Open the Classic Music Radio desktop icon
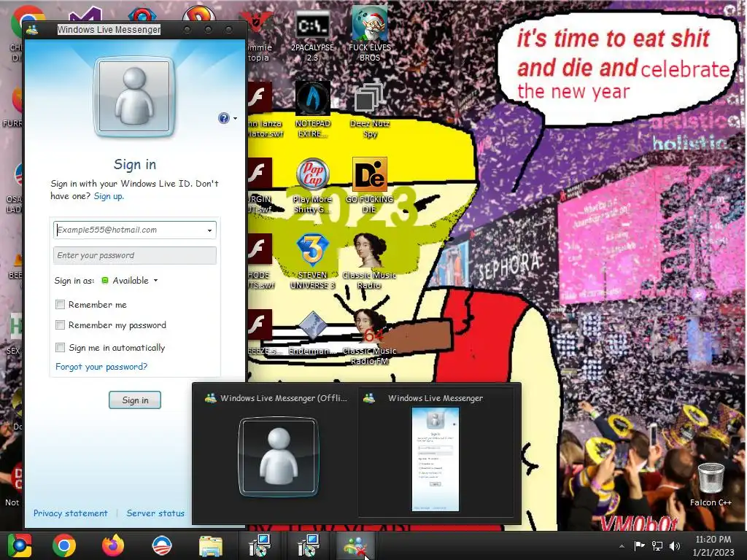Image resolution: width=747 pixels, height=560 pixels. tap(370, 261)
